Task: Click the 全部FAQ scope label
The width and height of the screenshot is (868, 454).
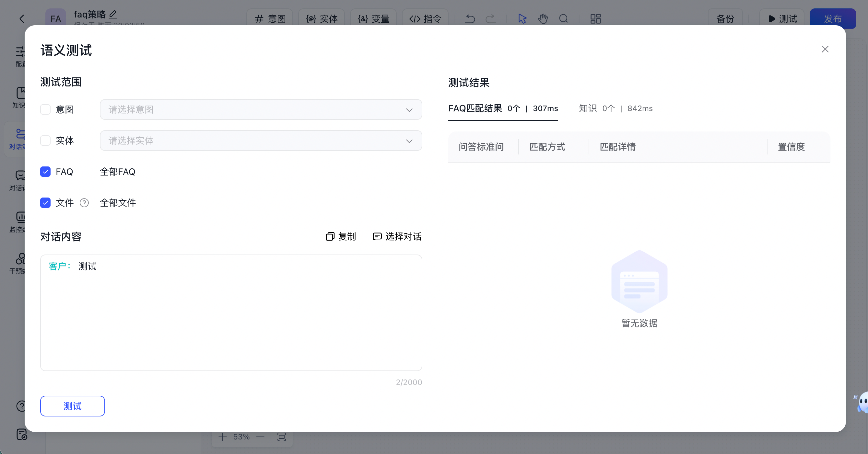Action: coord(118,172)
